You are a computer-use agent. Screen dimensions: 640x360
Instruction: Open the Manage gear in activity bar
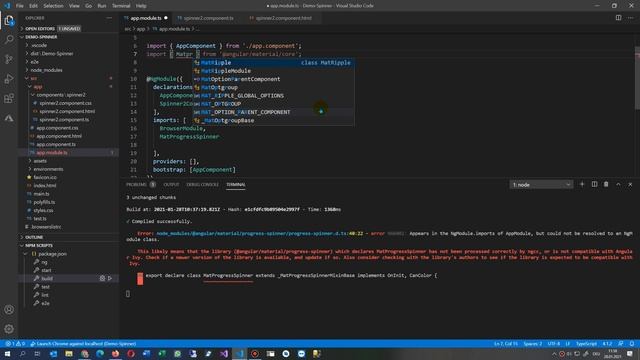tap(9, 329)
